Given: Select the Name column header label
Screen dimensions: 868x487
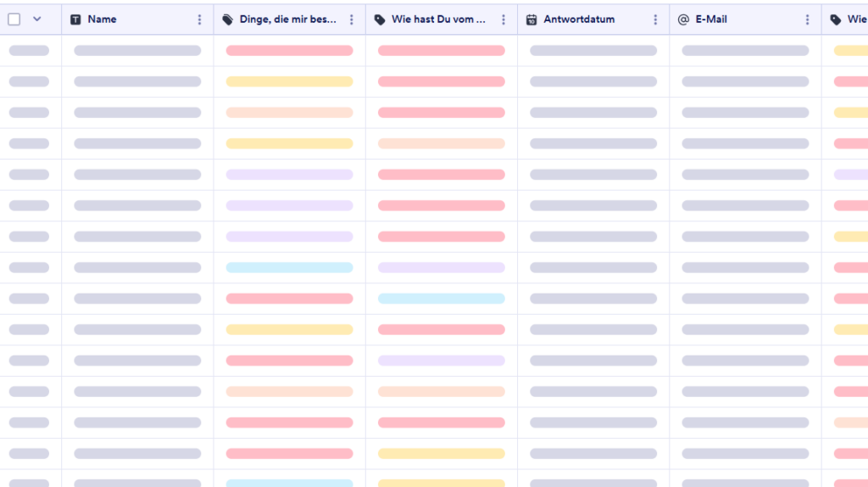Looking at the screenshot, I should point(102,20).
